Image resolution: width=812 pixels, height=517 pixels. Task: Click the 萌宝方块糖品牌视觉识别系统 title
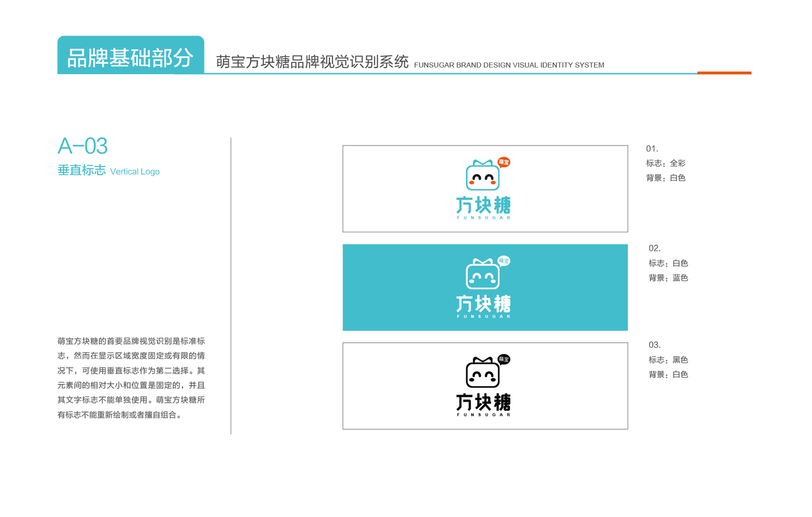[x=312, y=62]
